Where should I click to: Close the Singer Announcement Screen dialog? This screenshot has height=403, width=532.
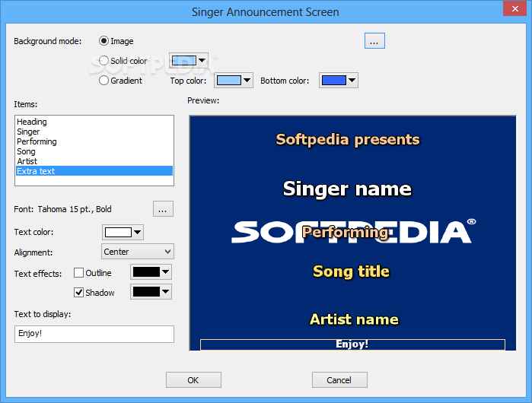514,9
